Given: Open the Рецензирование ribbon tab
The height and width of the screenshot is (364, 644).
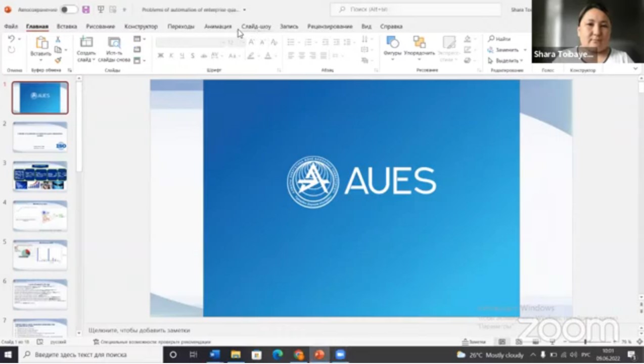Looking at the screenshot, I should (x=330, y=26).
